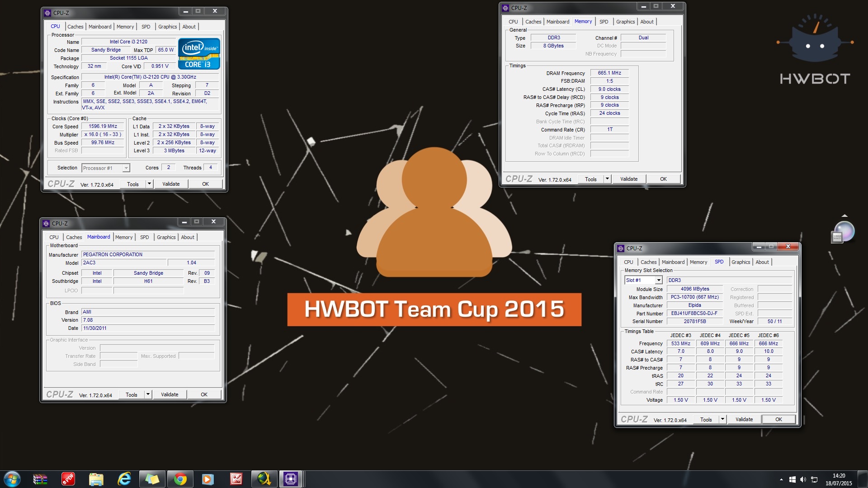Screen dimensions: 868x488
Task: Open the Caches tab in the Processor window
Action: click(x=75, y=27)
